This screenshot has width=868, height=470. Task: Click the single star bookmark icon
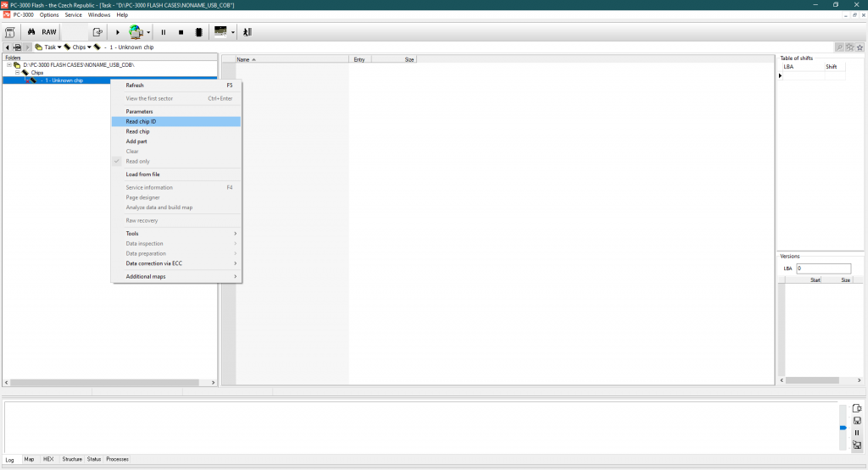click(860, 47)
